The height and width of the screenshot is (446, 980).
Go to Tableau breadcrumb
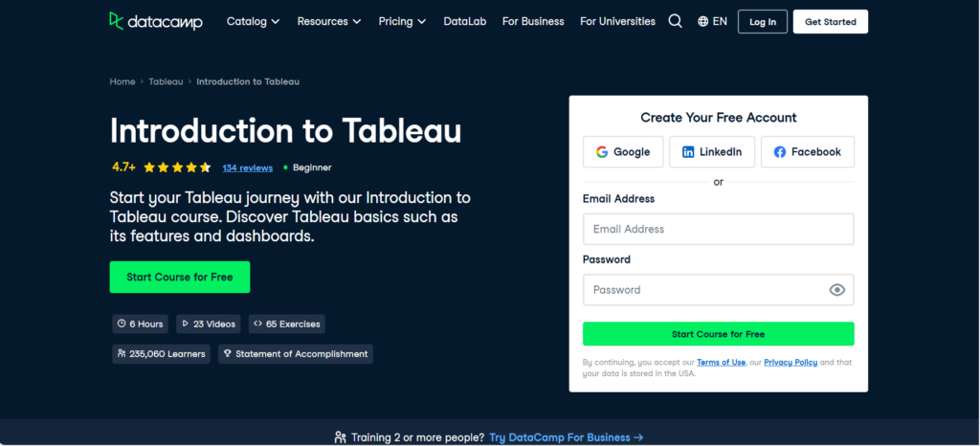166,81
